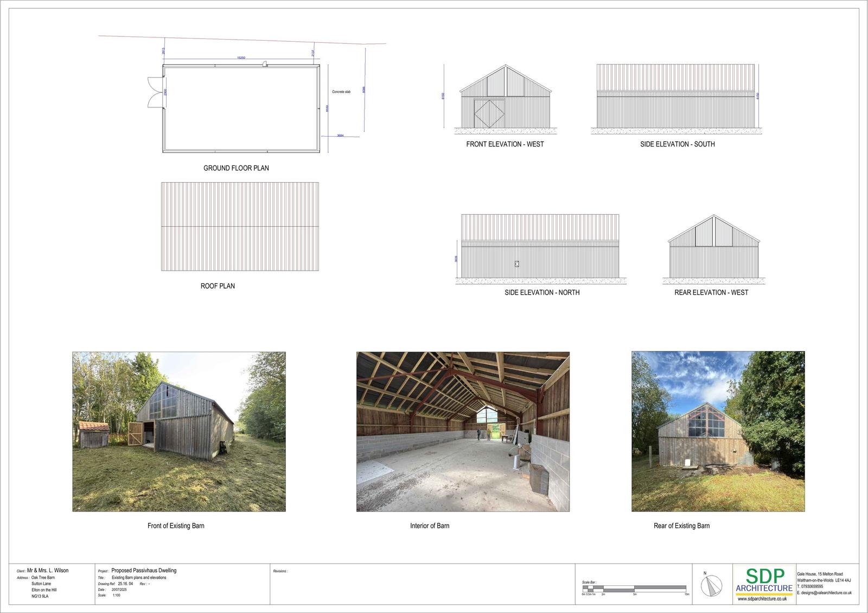The height and width of the screenshot is (613, 868).
Task: Click the roof plan drawing
Action: tap(240, 226)
